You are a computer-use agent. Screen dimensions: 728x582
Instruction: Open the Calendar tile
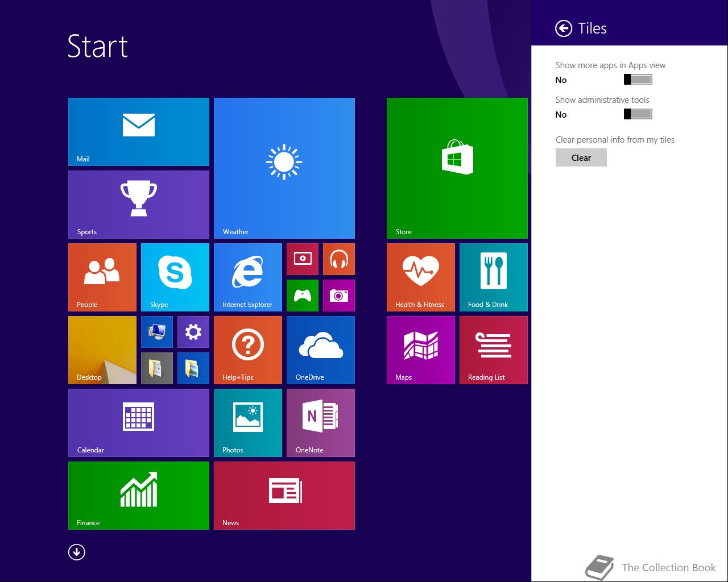click(x=139, y=423)
